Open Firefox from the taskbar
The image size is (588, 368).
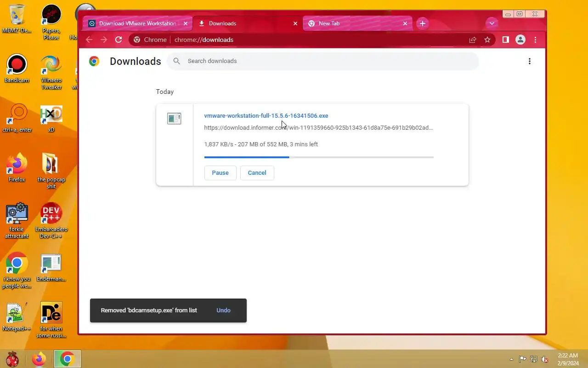coord(39,359)
